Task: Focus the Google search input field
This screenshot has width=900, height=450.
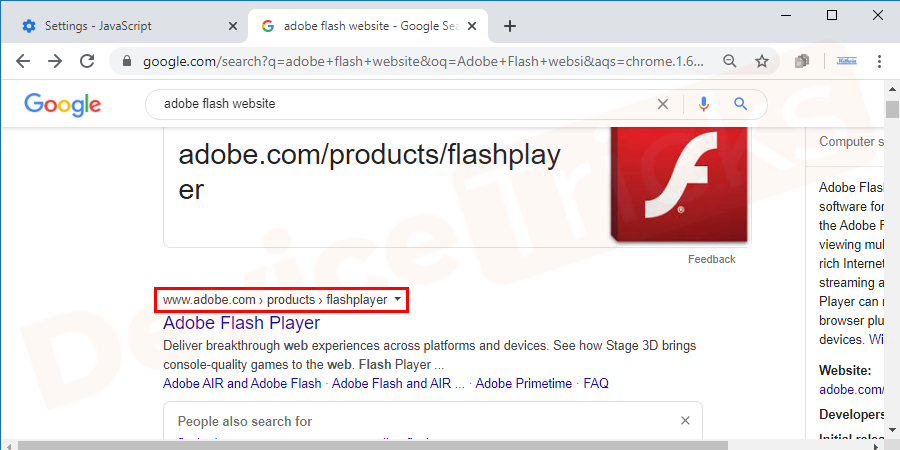Action: click(x=402, y=104)
